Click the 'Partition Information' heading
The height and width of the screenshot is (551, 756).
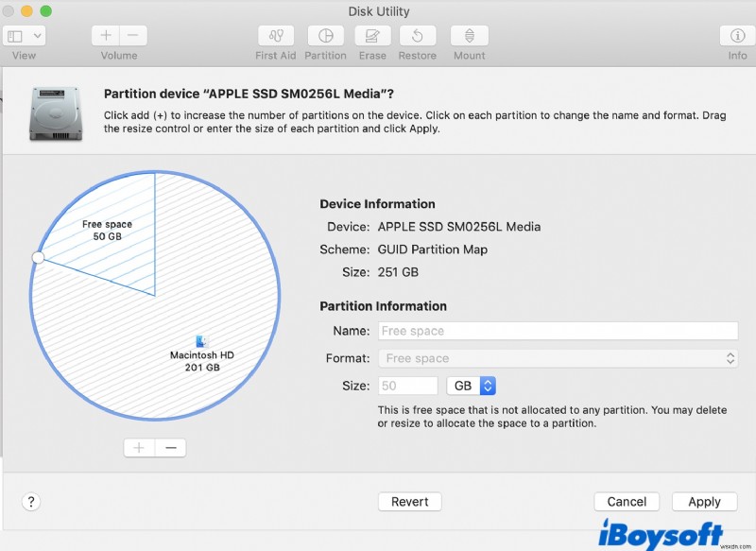(384, 306)
